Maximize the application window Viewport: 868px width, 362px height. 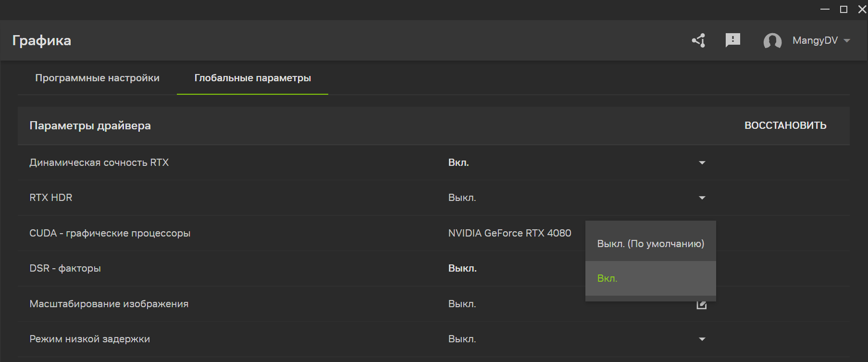point(843,10)
